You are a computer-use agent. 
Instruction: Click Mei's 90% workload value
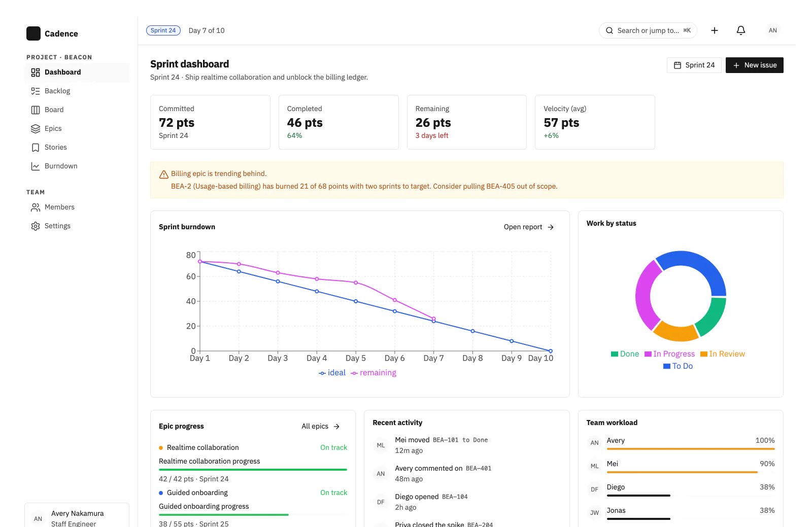[x=767, y=464]
